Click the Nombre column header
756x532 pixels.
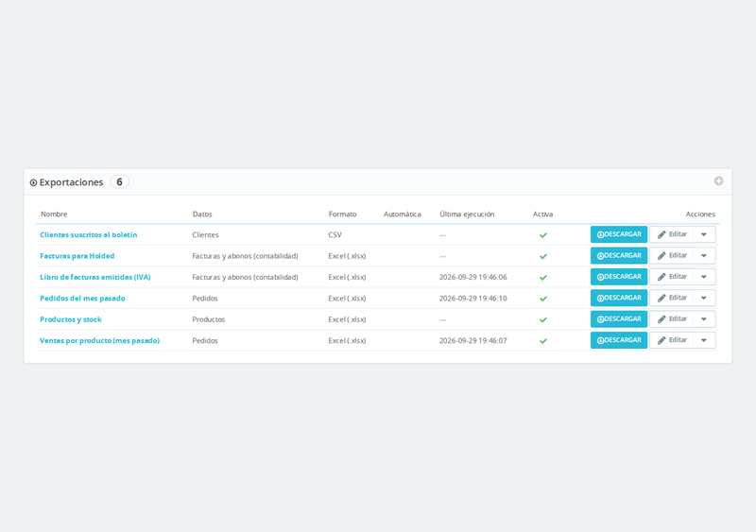click(x=54, y=215)
